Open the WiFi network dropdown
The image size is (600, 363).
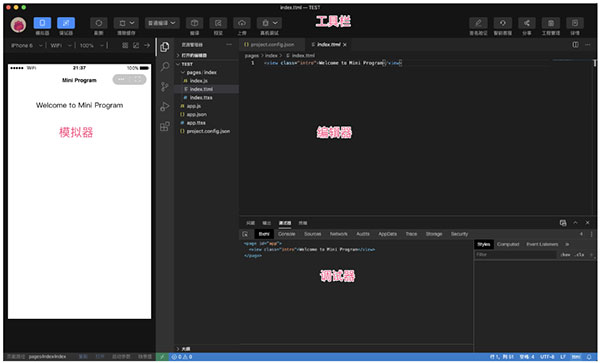(x=61, y=46)
